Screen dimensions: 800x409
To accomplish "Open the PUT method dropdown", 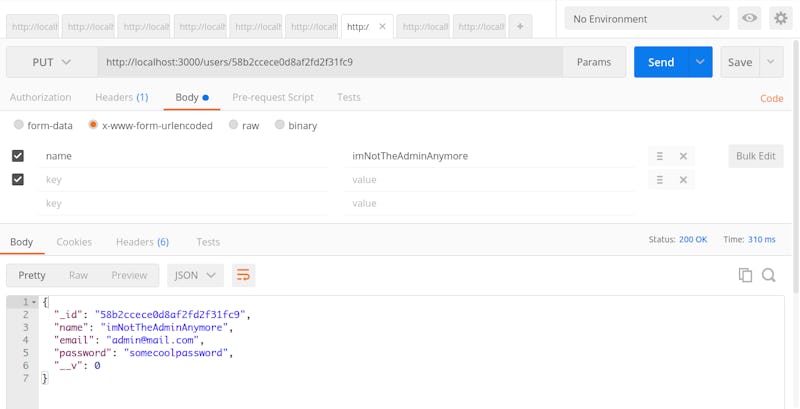I will [x=52, y=62].
